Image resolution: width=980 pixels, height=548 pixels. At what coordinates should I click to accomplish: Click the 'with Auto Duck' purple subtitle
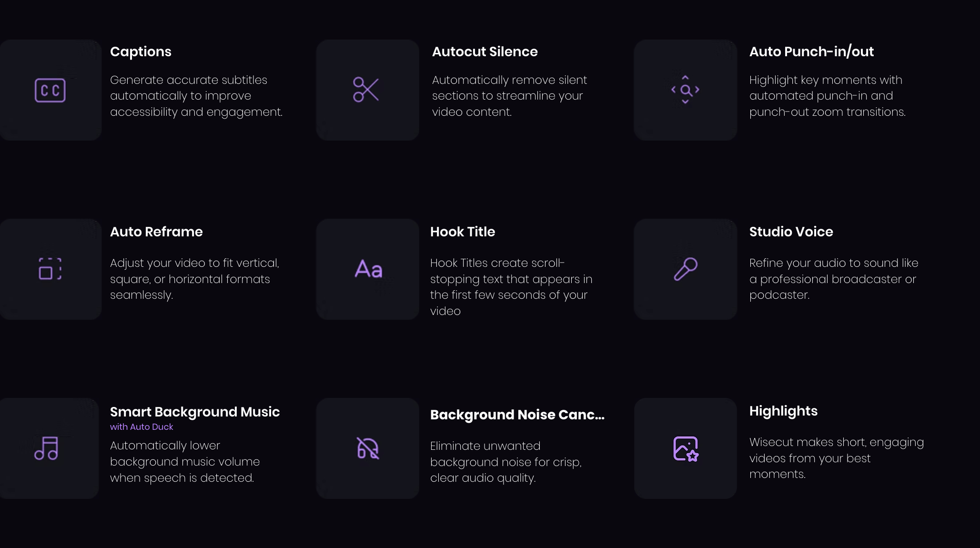pos(141,427)
